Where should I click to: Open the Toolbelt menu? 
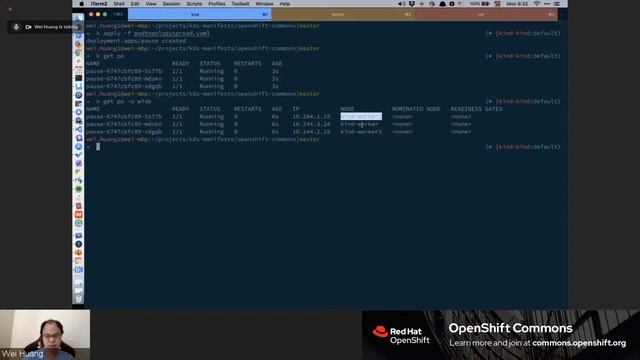point(240,4)
